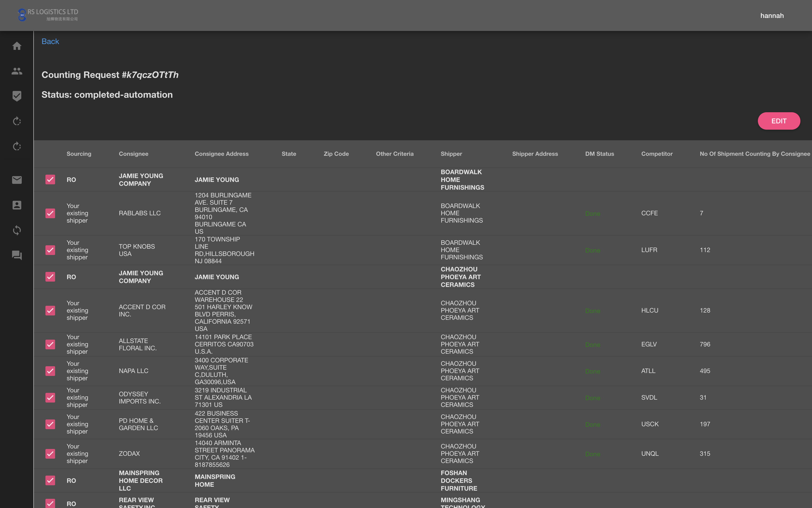Uncheck the MAINSPRING HOME DECOR checkbox
Screen dimensions: 812x508
pos(50,480)
